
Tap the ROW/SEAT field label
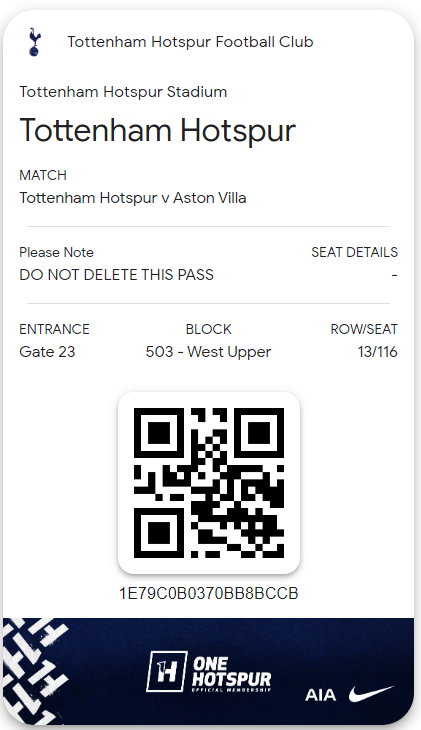pyautogui.click(x=364, y=329)
